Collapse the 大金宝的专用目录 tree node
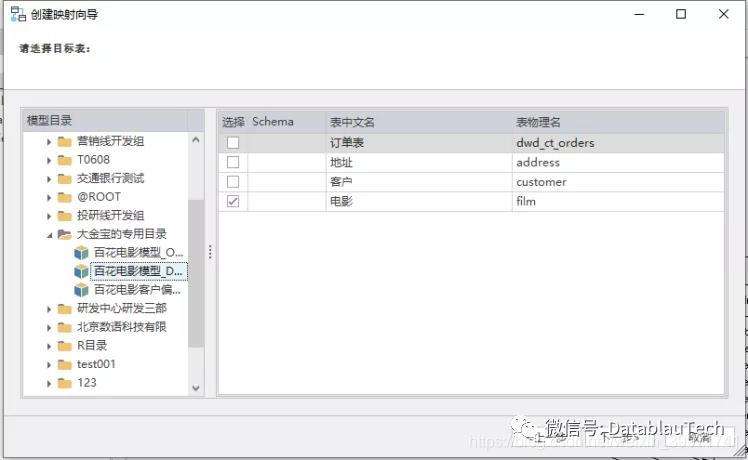 pyautogui.click(x=49, y=234)
